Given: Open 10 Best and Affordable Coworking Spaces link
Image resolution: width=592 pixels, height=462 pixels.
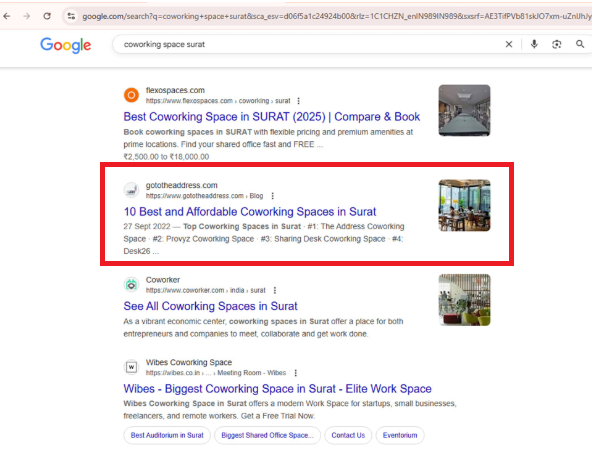Looking at the screenshot, I should (250, 212).
